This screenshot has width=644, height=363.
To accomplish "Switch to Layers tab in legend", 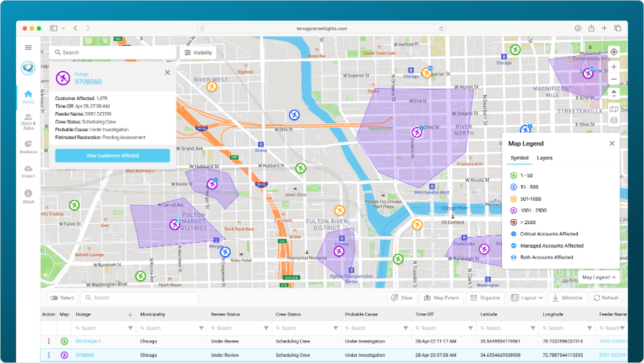I will coord(545,158).
